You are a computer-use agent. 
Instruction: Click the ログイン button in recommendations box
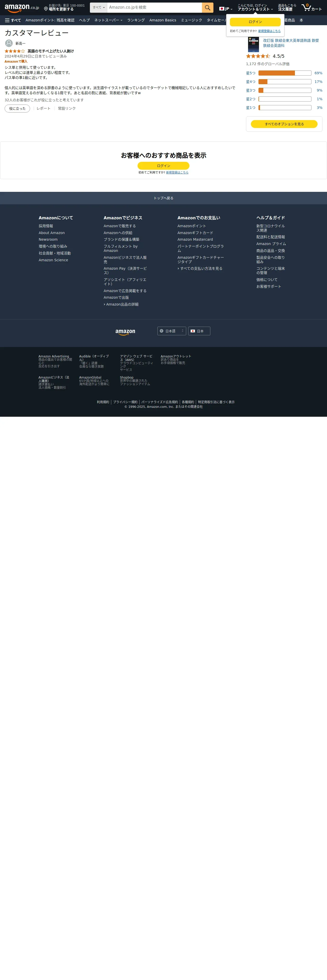[x=163, y=166]
